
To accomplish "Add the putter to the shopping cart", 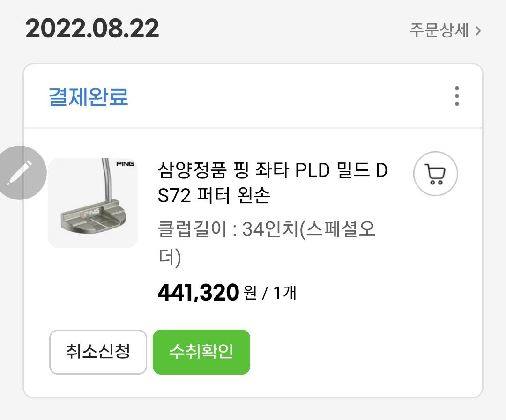I will click(435, 174).
